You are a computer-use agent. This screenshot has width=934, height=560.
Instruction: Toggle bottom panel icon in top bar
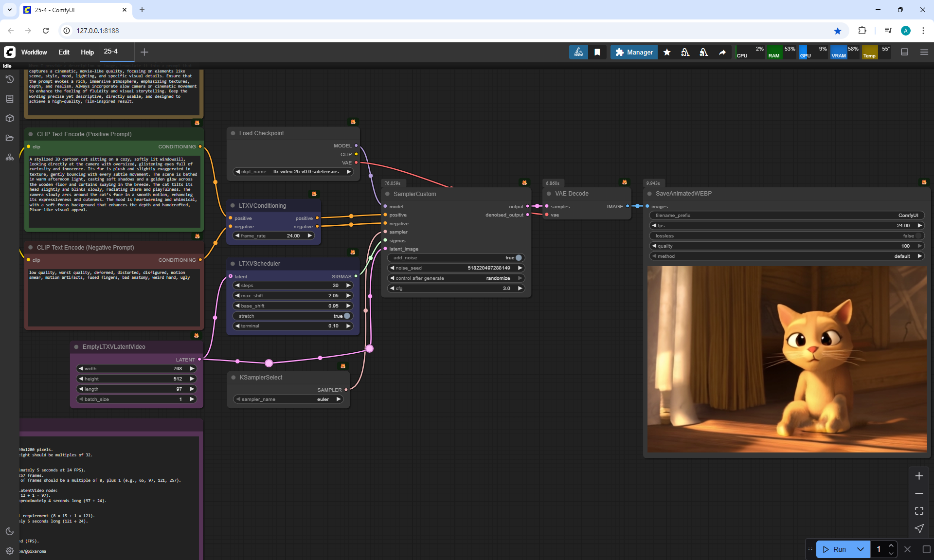tap(905, 52)
